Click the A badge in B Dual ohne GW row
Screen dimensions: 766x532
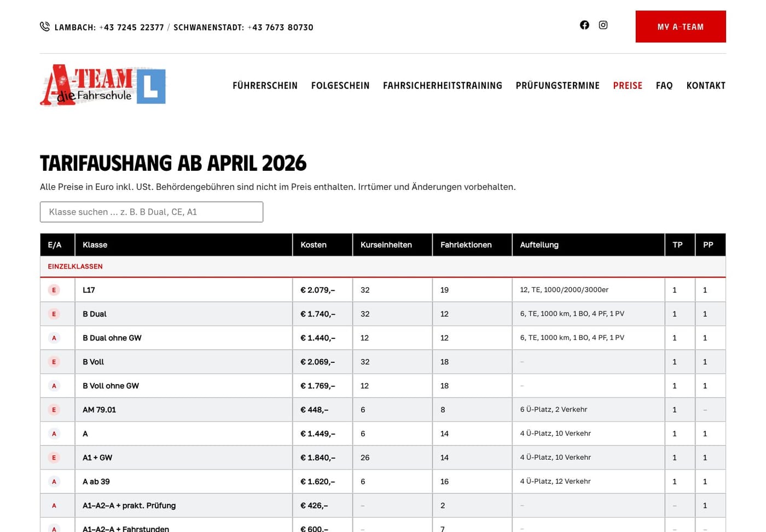[x=54, y=338]
